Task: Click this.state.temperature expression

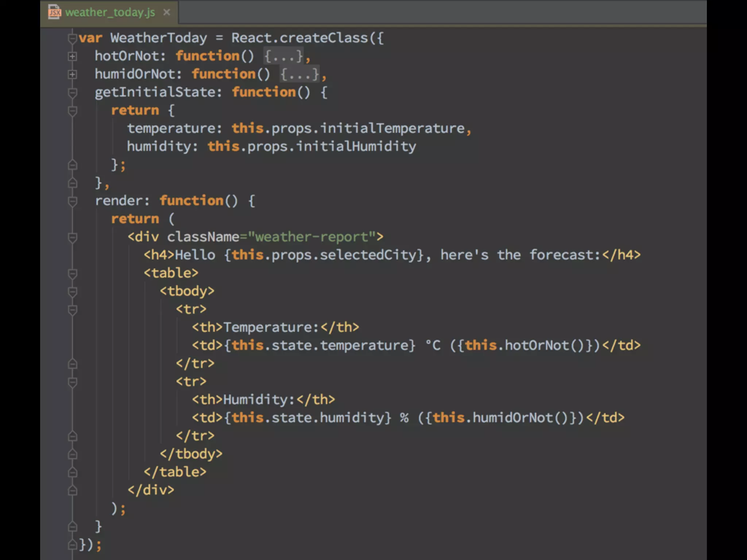Action: pyautogui.click(x=320, y=346)
